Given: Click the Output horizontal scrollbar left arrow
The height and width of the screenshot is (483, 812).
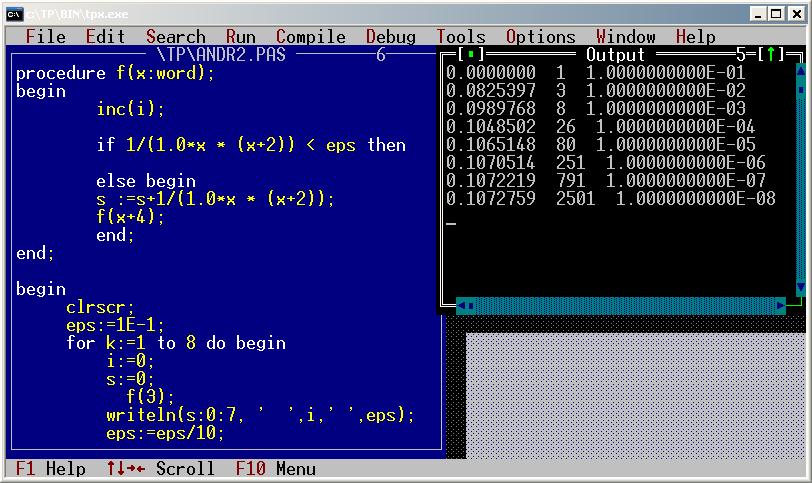Looking at the screenshot, I should pos(461,305).
